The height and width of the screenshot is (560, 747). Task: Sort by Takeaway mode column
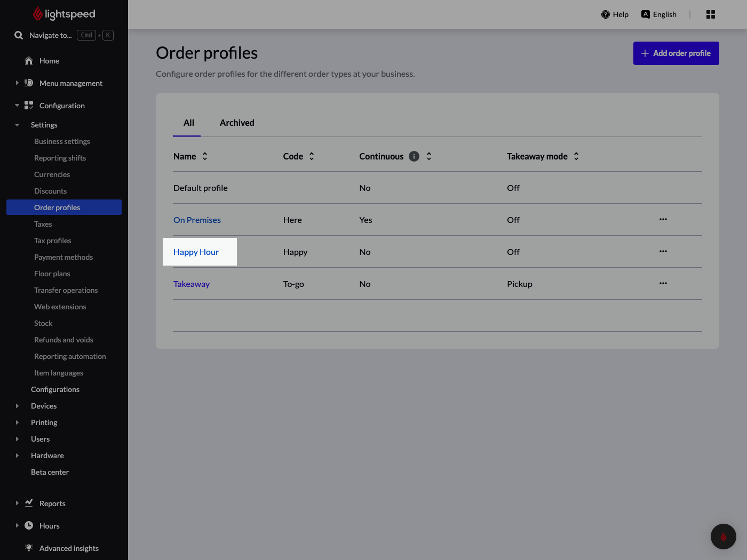(576, 156)
